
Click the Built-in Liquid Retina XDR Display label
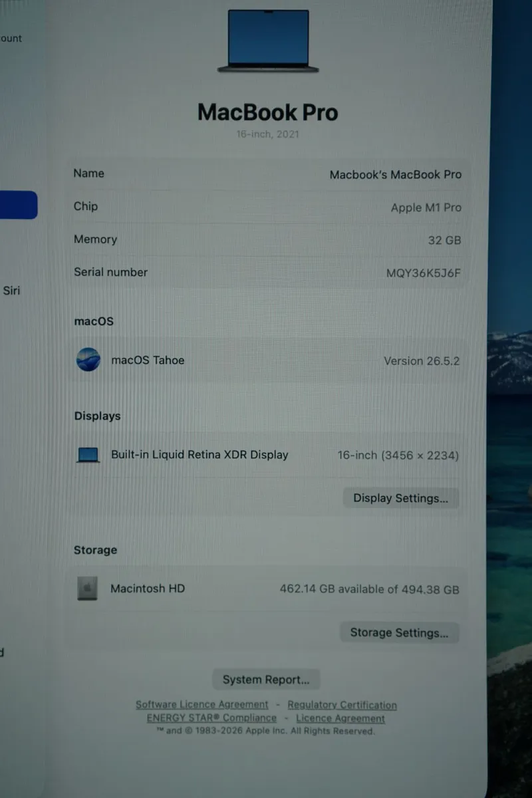[x=199, y=455]
